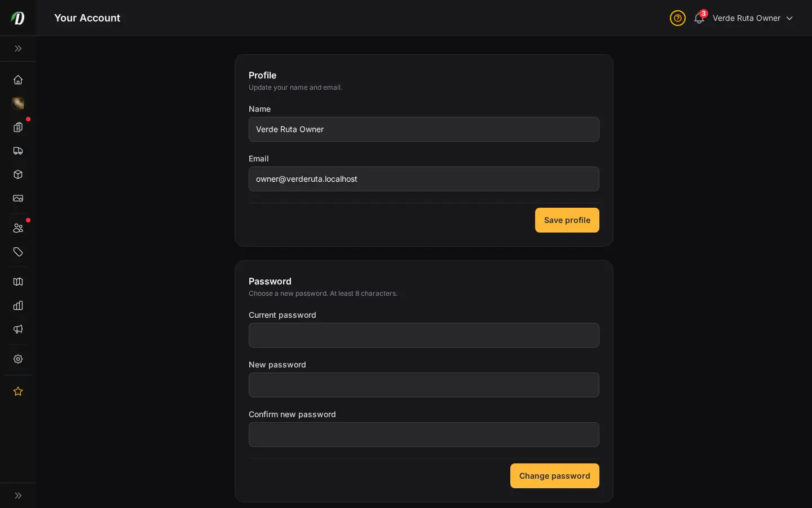Viewport: 812px width, 508px height.
Task: Open the orders clipboard icon
Action: [x=18, y=127]
